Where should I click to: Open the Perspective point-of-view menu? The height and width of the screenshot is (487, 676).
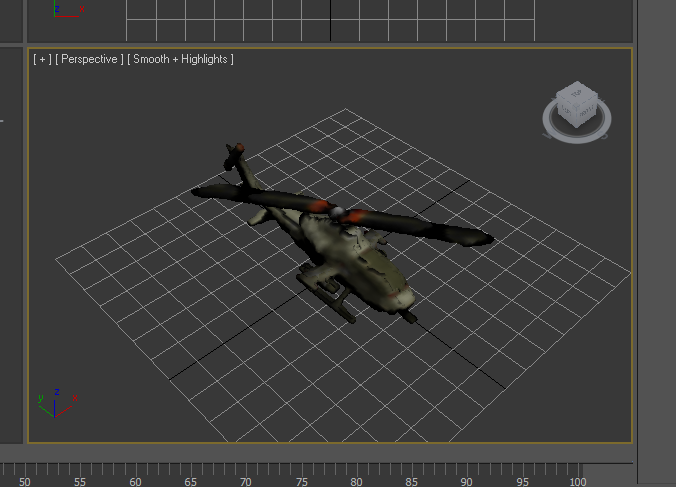click(x=89, y=59)
